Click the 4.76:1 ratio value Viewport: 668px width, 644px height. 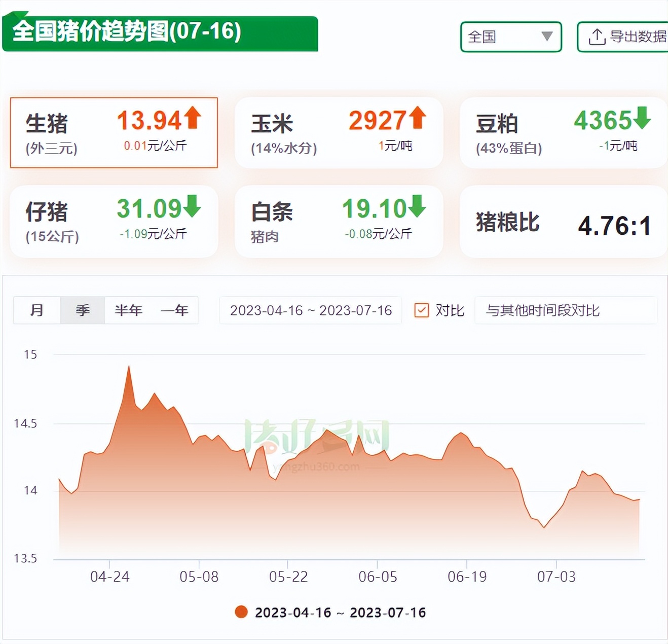tap(614, 226)
